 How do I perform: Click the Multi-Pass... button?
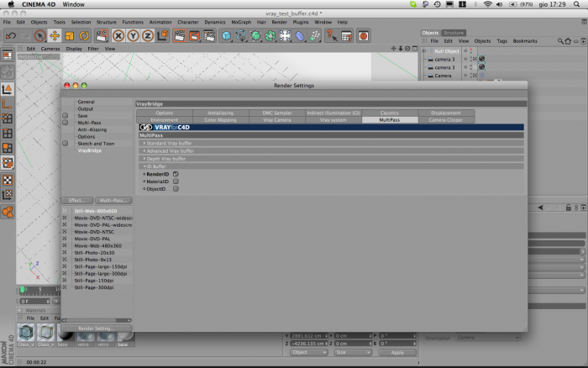(113, 200)
